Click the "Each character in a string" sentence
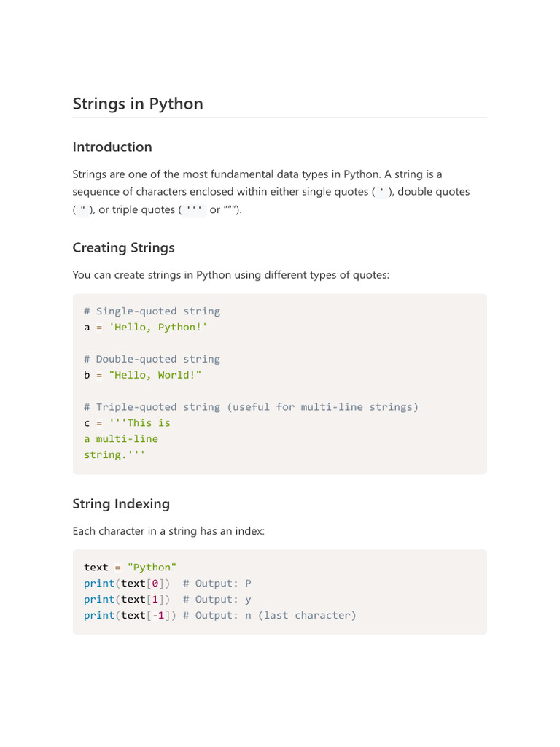 pos(168,531)
